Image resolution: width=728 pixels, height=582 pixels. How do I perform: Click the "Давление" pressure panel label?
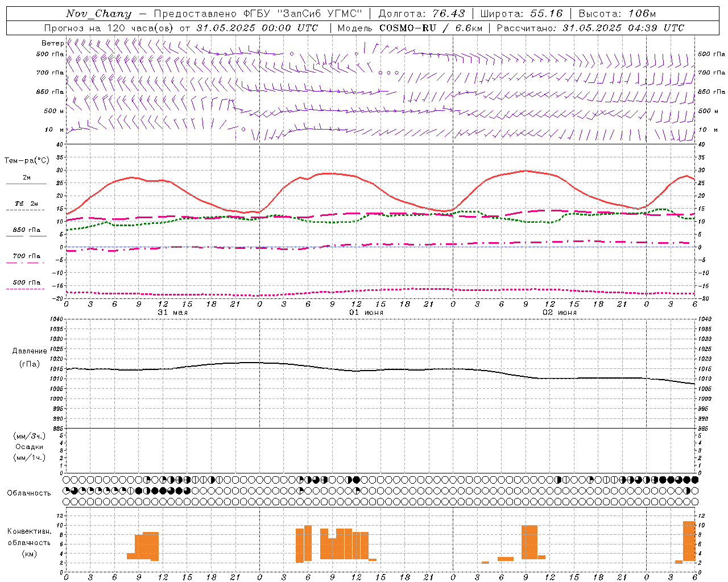[x=30, y=351]
